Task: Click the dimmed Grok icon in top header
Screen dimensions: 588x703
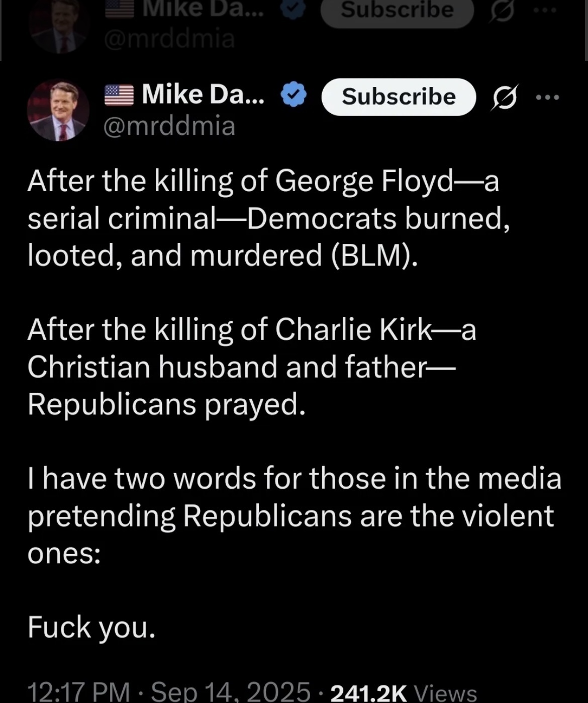Action: (502, 11)
